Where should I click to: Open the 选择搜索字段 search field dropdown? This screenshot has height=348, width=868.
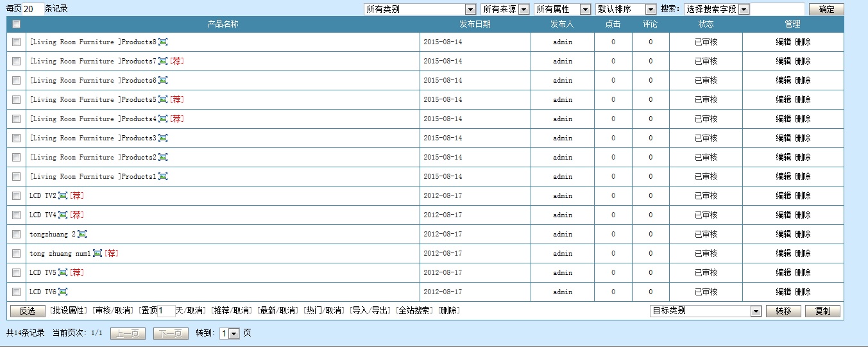click(x=717, y=10)
